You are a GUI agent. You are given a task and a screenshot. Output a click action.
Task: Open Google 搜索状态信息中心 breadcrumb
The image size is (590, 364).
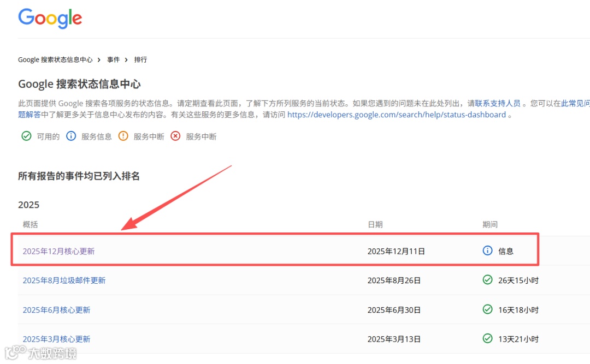pos(55,60)
